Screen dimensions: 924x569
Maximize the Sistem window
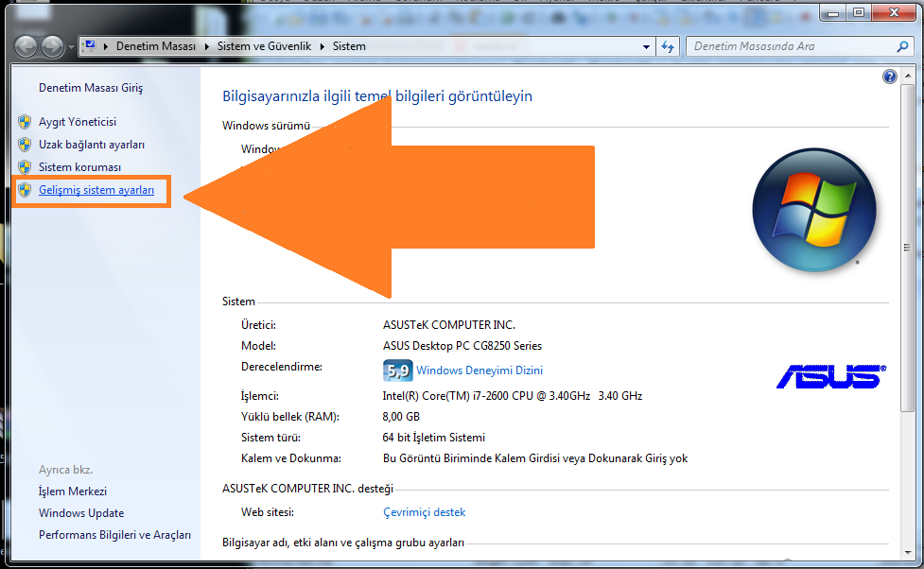tap(859, 12)
